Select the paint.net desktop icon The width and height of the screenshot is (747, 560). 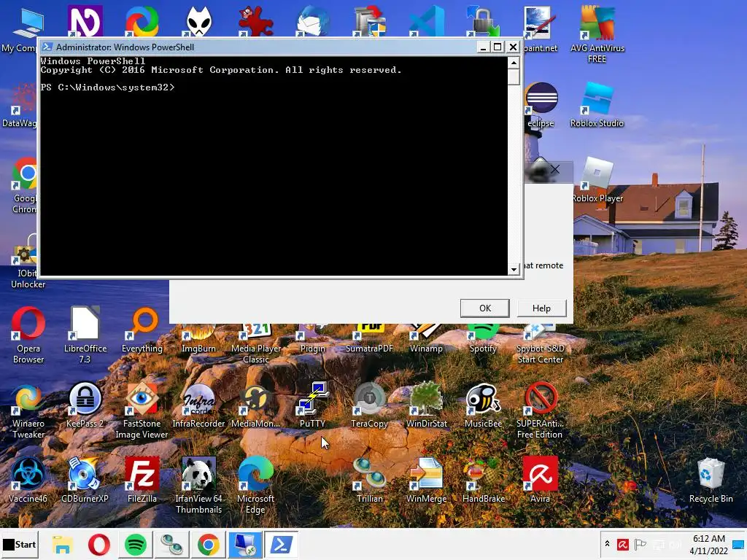click(541, 29)
